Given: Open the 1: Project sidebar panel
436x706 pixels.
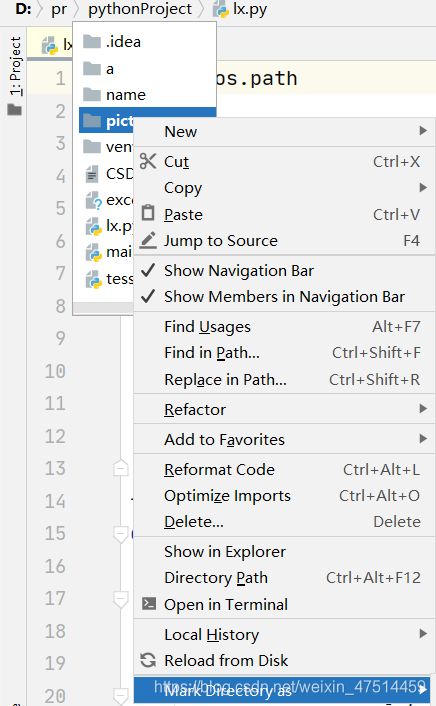Looking at the screenshot, I should [15, 67].
